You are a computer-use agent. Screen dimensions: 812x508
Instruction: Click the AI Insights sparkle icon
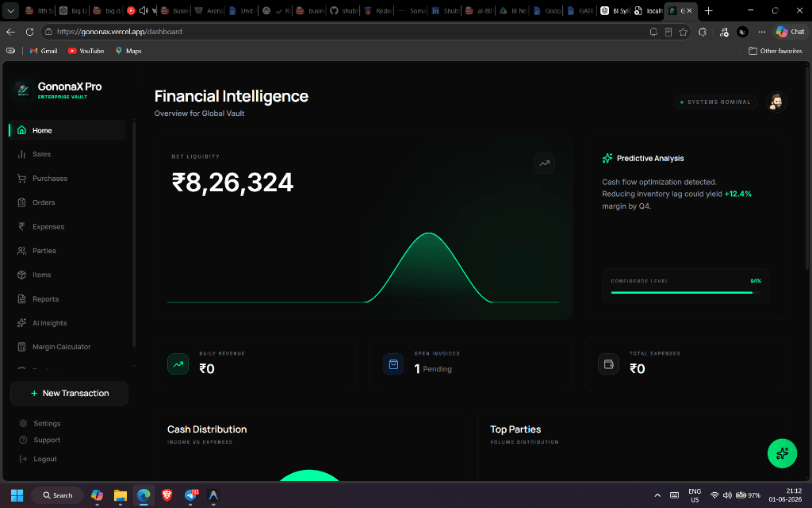21,323
